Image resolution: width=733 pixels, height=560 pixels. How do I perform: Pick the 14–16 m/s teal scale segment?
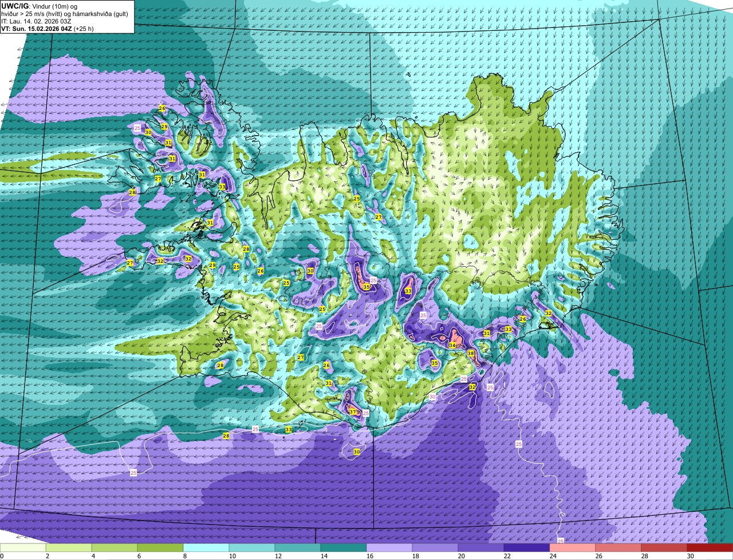click(x=344, y=548)
